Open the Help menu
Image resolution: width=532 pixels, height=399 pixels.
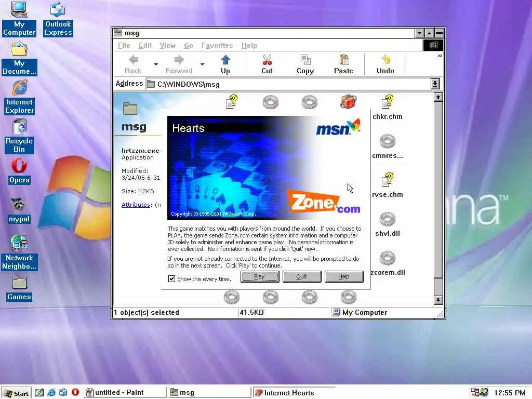click(249, 45)
